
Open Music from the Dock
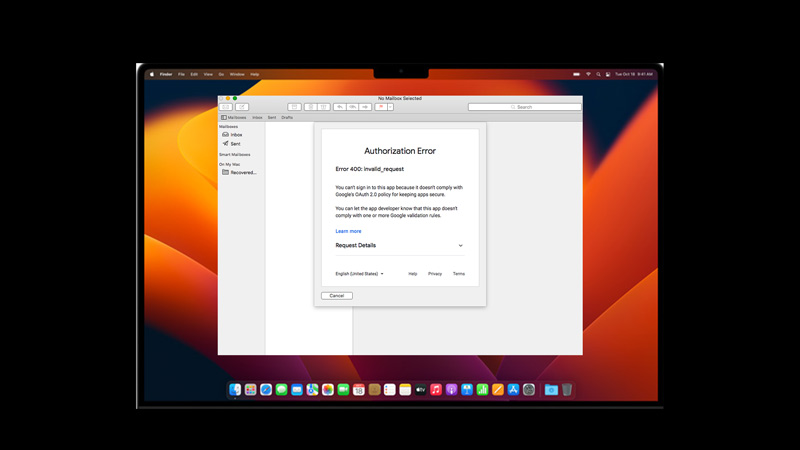pos(436,390)
